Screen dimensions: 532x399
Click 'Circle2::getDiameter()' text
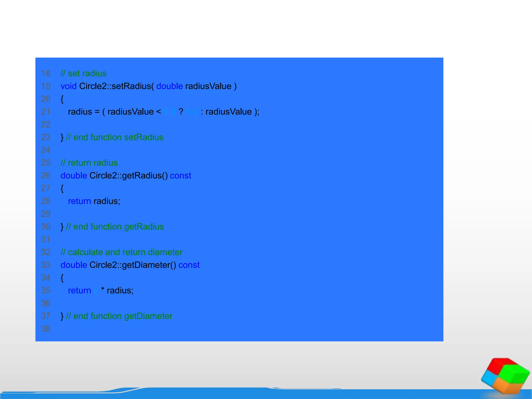pyautogui.click(x=133, y=265)
